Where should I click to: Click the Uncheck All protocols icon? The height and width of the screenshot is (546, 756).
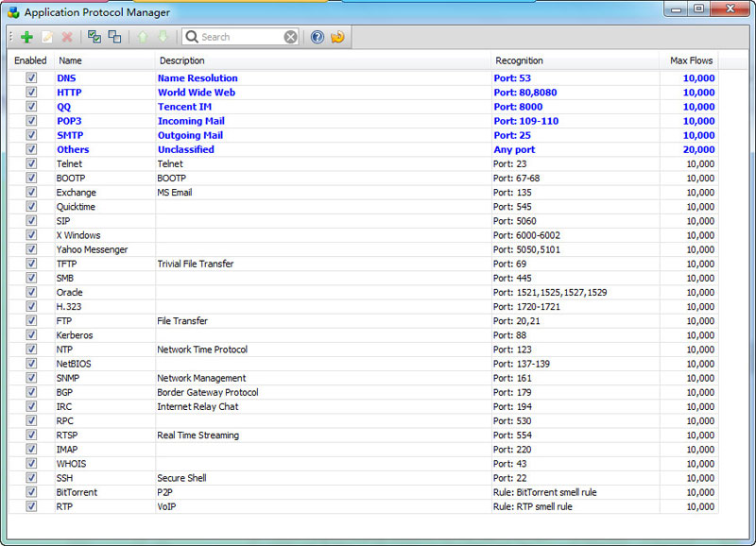(114, 37)
